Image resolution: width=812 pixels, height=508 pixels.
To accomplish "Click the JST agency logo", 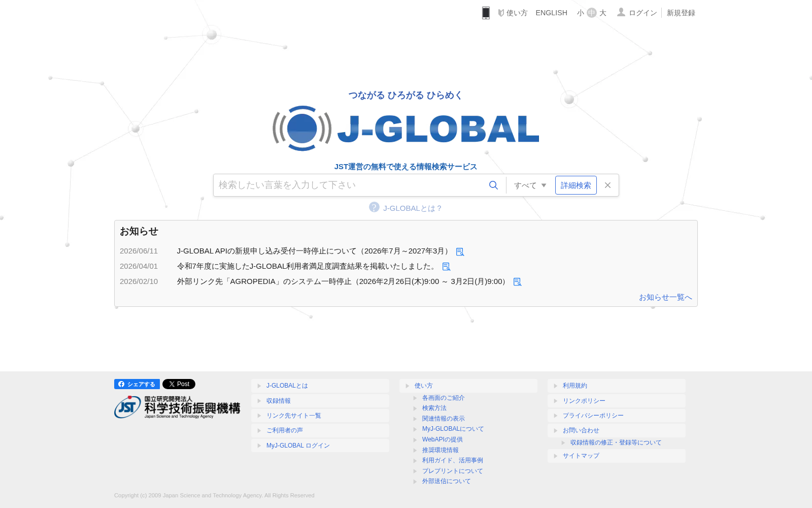I will [177, 407].
